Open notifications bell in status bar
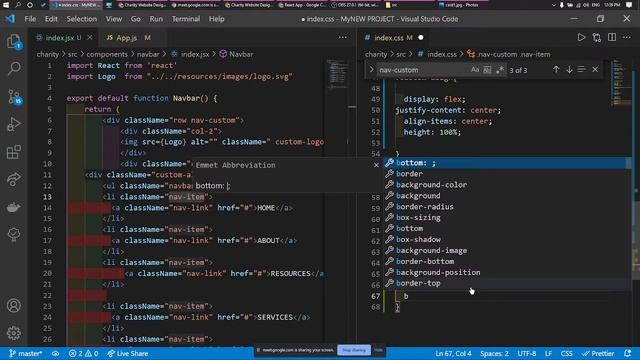Screen dimensions: 640x360 pos(628,353)
